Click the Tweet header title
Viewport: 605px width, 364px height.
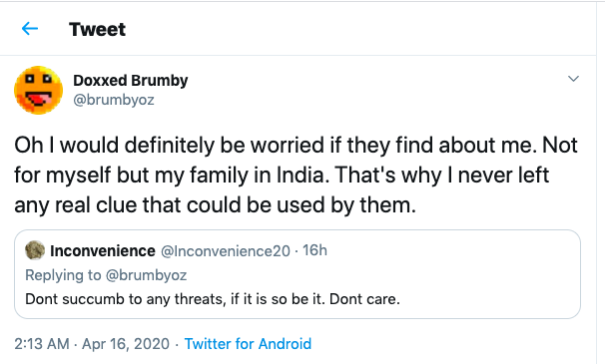97,29
